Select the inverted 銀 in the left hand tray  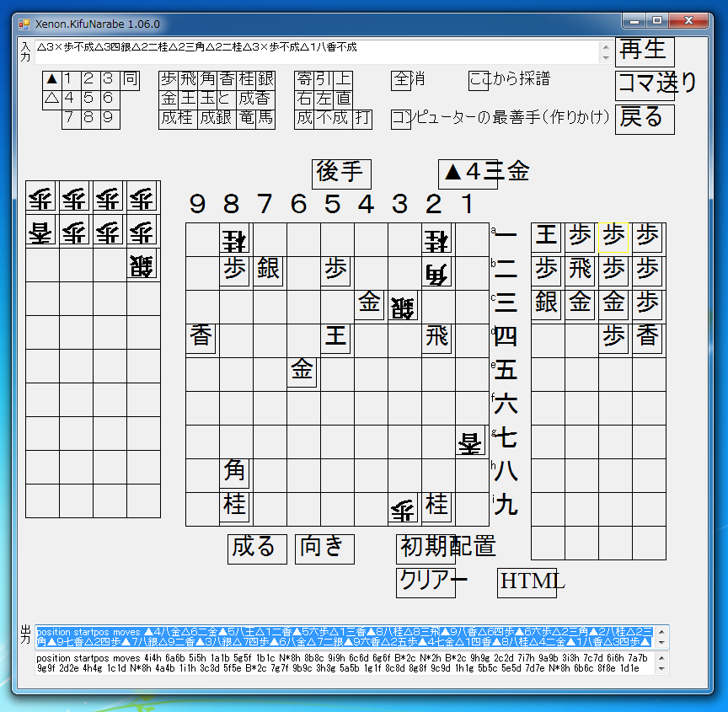(x=142, y=265)
